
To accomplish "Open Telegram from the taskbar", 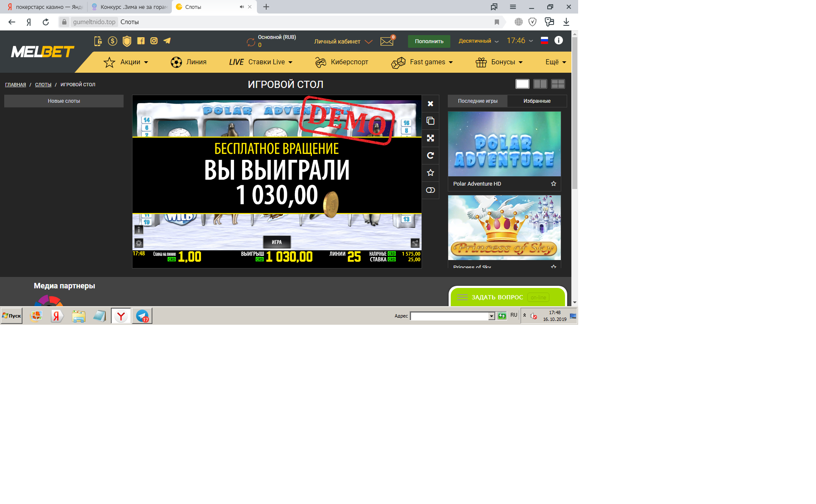I will 142,316.
